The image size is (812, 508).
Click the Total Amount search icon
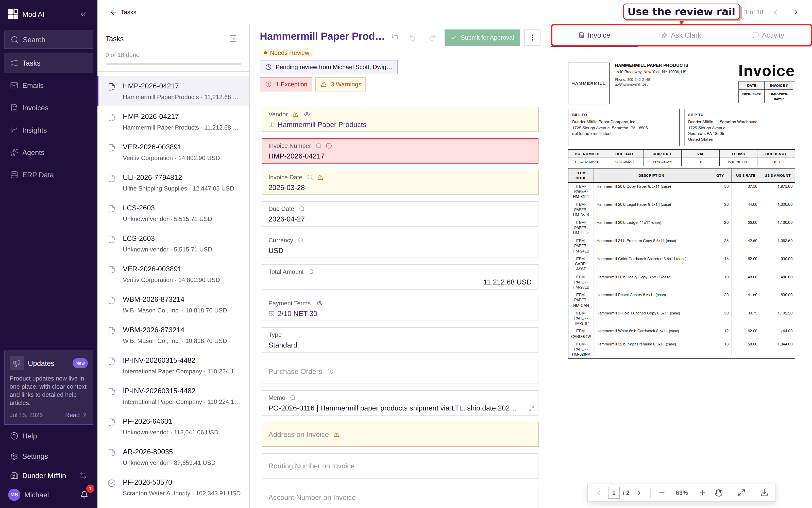click(x=311, y=272)
